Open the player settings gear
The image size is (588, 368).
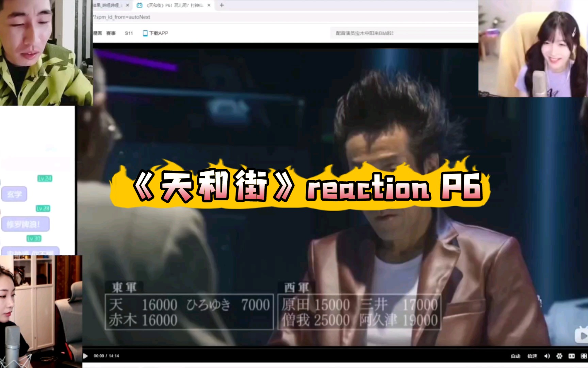pos(559,356)
